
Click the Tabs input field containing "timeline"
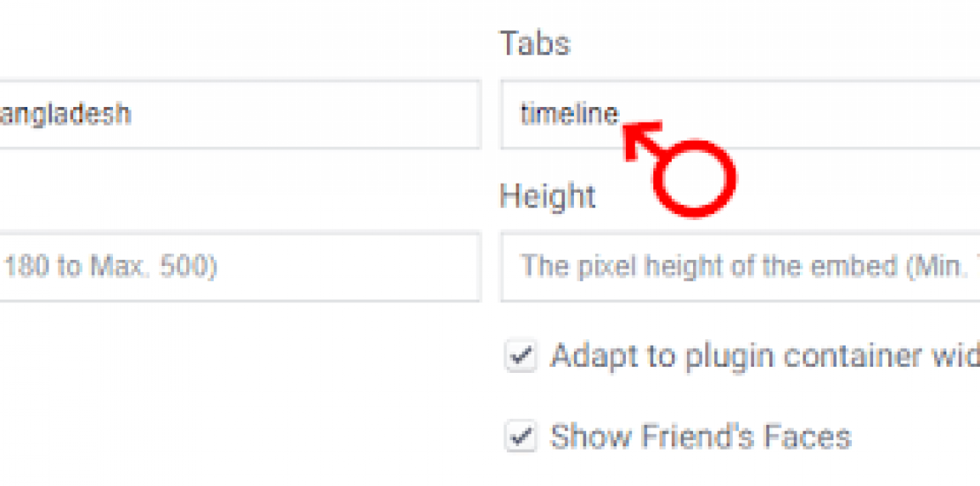pos(742,115)
